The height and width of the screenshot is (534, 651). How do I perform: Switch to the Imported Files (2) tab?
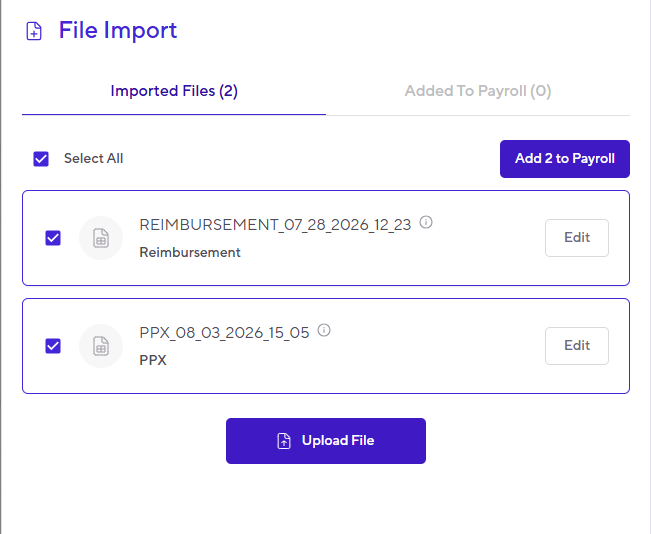pos(174,91)
